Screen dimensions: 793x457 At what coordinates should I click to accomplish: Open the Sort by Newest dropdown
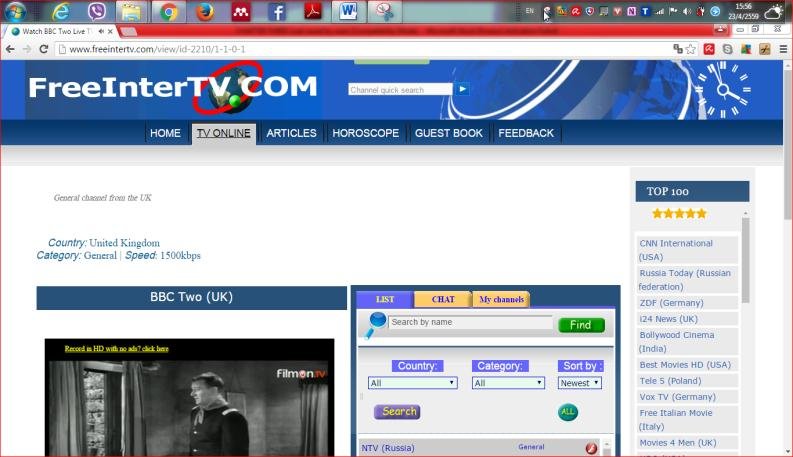pyautogui.click(x=580, y=383)
